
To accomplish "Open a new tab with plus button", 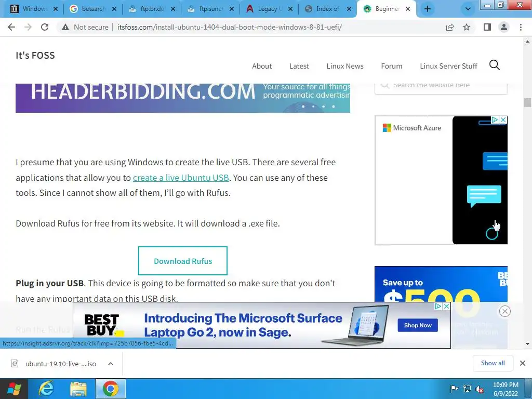I will [x=428, y=9].
